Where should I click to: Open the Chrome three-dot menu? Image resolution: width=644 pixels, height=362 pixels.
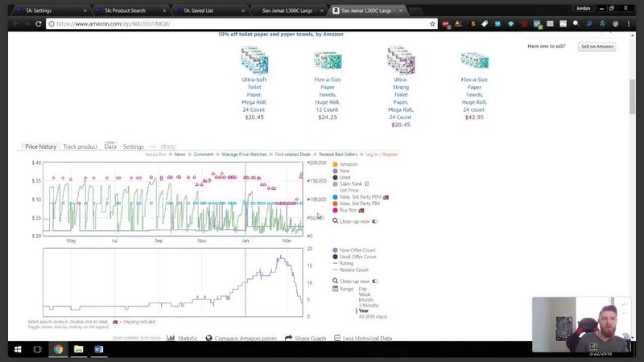pos(629,24)
